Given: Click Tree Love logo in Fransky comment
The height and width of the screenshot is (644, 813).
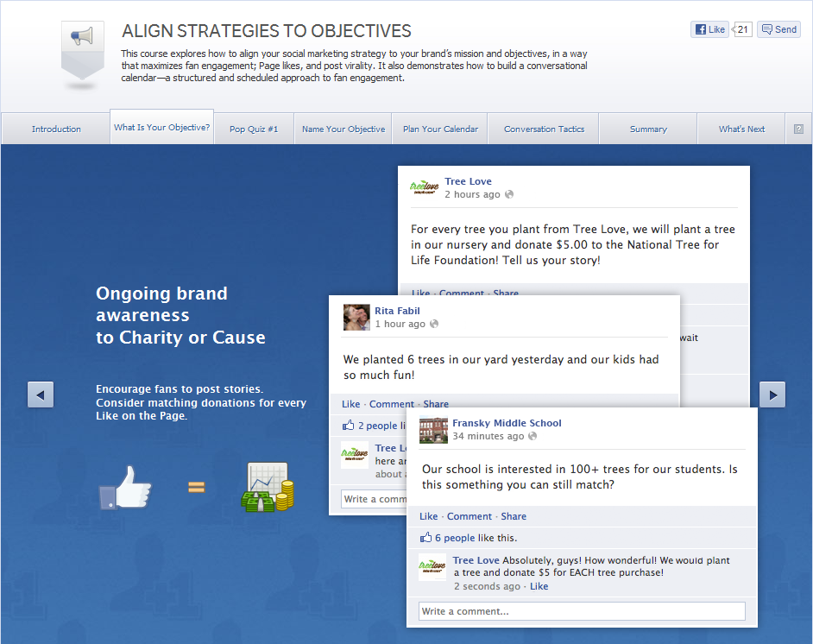Looking at the screenshot, I should pyautogui.click(x=432, y=567).
